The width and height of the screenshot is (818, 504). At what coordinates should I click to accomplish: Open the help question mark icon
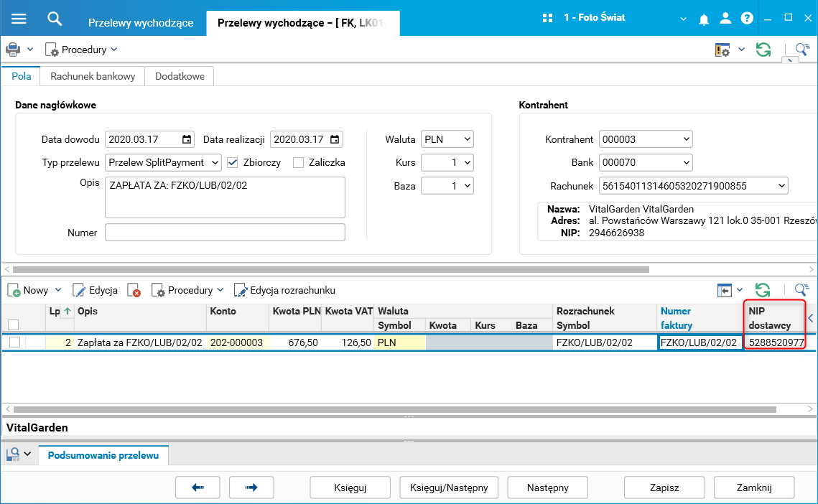[747, 19]
